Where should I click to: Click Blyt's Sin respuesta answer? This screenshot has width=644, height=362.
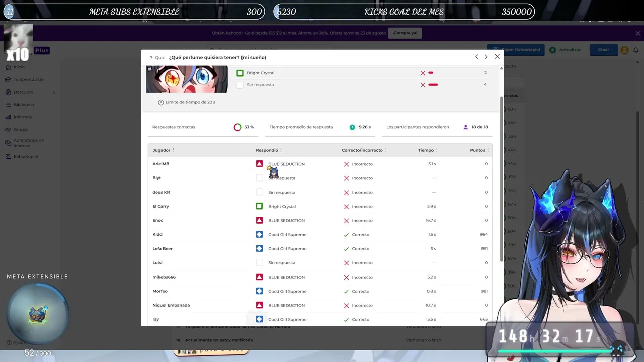click(282, 178)
